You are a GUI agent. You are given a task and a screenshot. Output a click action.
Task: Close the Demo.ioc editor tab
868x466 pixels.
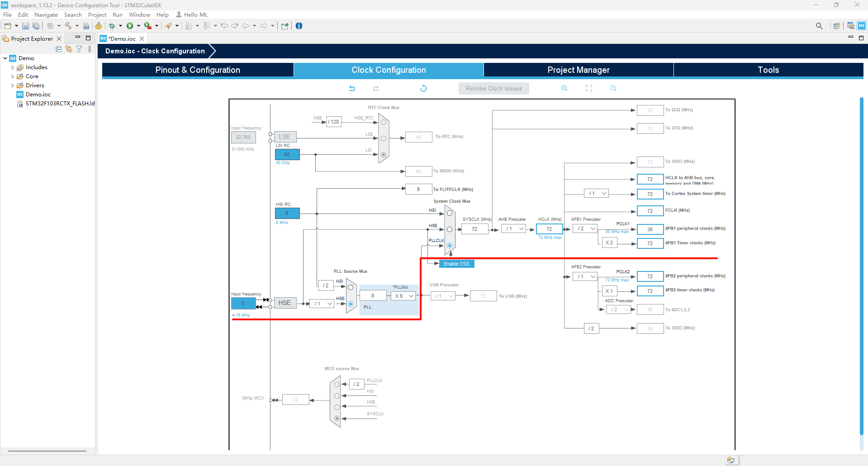(142, 38)
